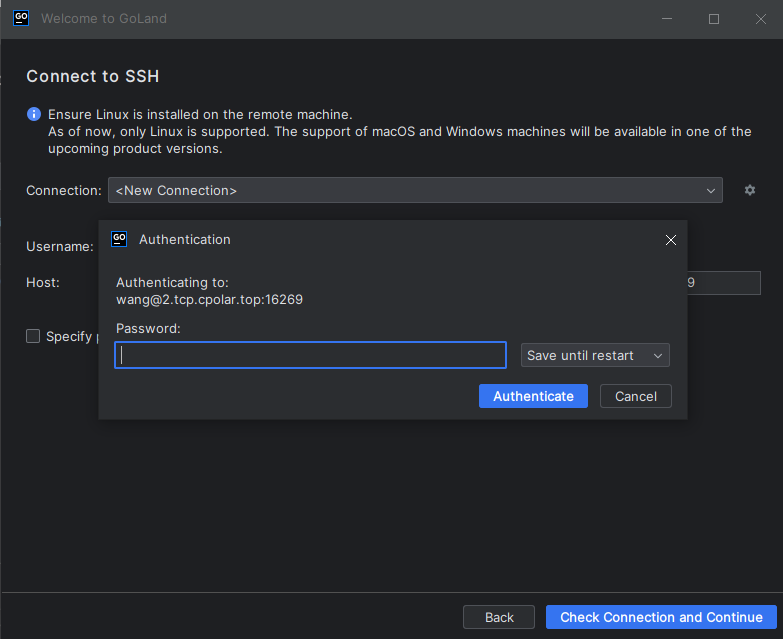
Task: Click the GoLand icon in the Authentication dialog
Action: (119, 239)
